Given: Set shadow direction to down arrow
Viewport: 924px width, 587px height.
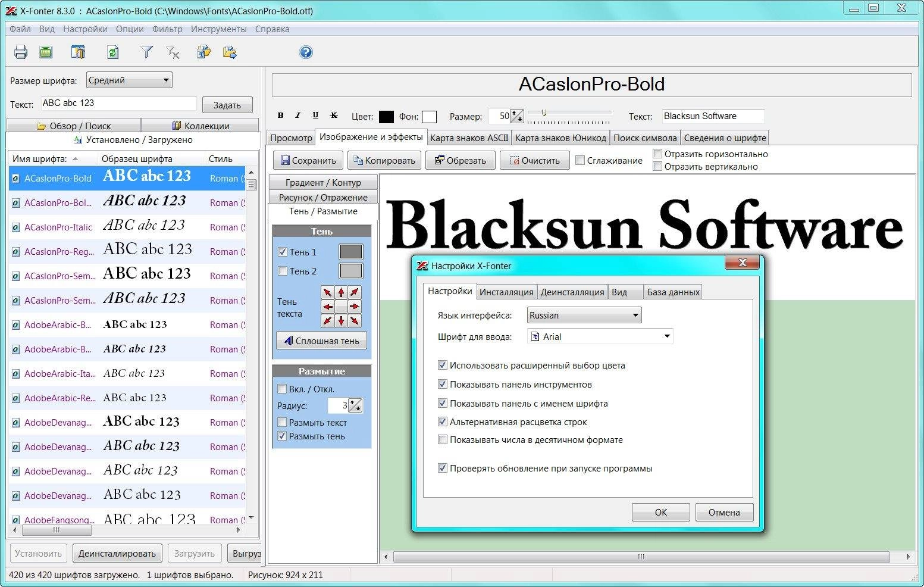Looking at the screenshot, I should (x=341, y=321).
